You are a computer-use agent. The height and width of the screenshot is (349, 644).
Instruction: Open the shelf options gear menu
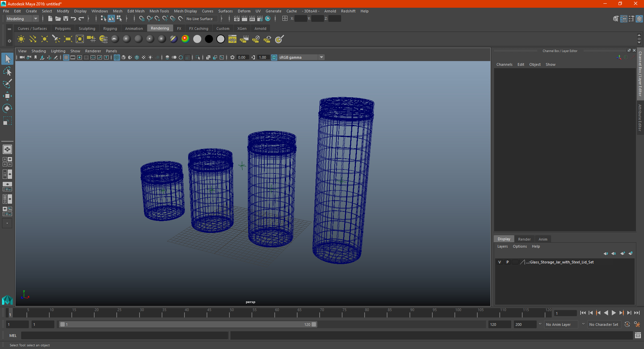[9, 41]
